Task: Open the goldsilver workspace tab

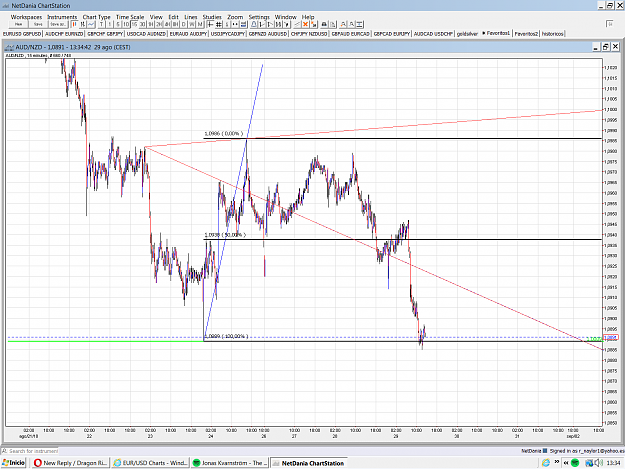Action: tap(467, 34)
